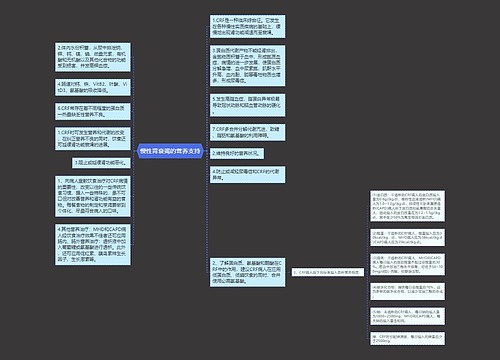This screenshot has height=360, width=500.
Task: Select the node starting "5.发生高脂血症"
Action: tap(247, 105)
